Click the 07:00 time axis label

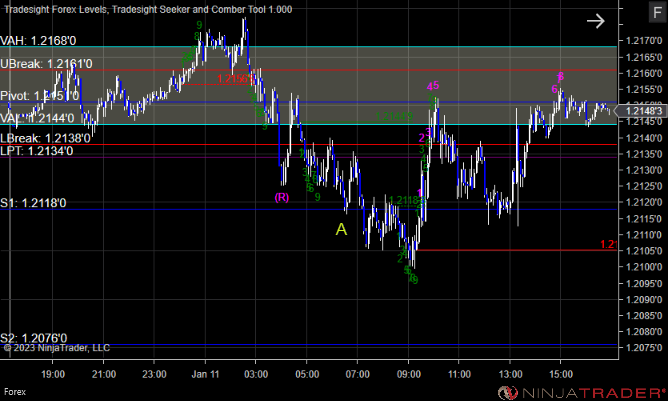pyautogui.click(x=357, y=374)
